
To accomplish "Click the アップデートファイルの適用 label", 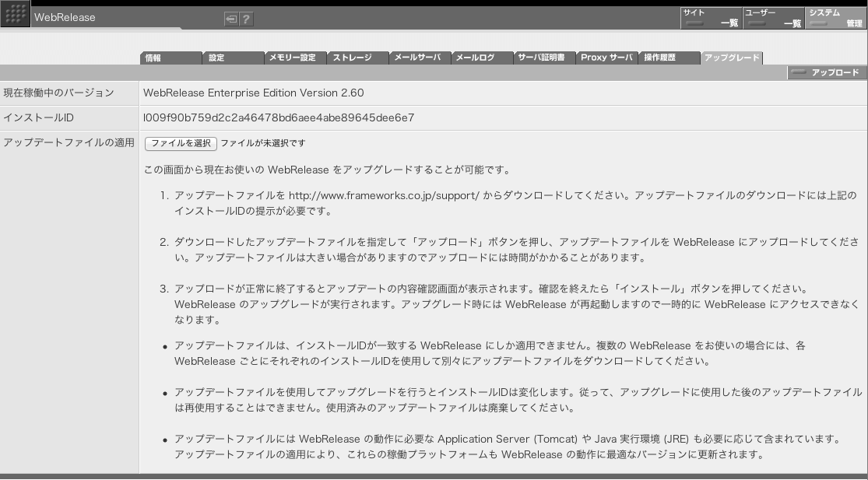I will coord(69,142).
